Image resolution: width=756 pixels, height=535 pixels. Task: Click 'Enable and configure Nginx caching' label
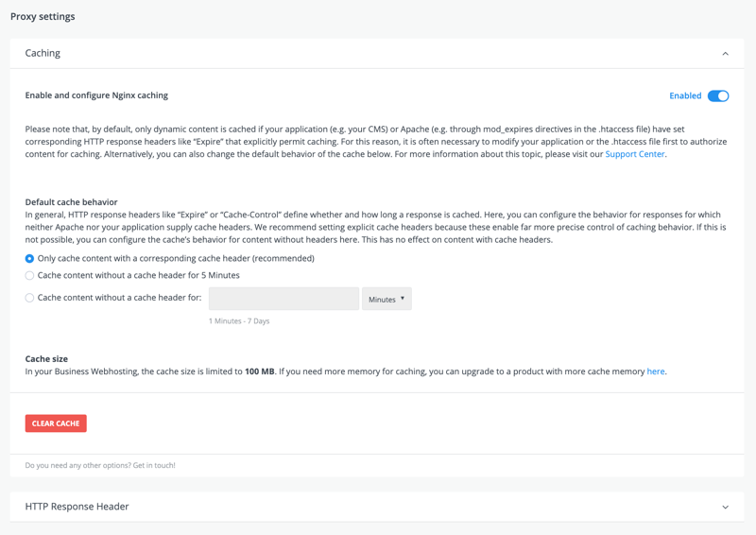[96, 95]
